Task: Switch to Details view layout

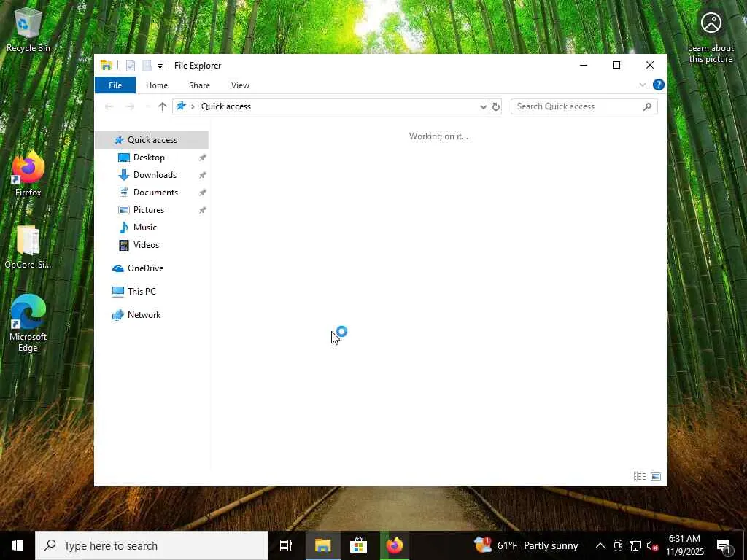Action: [639, 476]
